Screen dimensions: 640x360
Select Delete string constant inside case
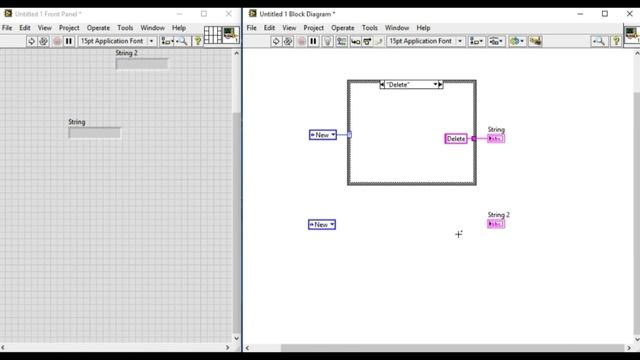(x=456, y=139)
